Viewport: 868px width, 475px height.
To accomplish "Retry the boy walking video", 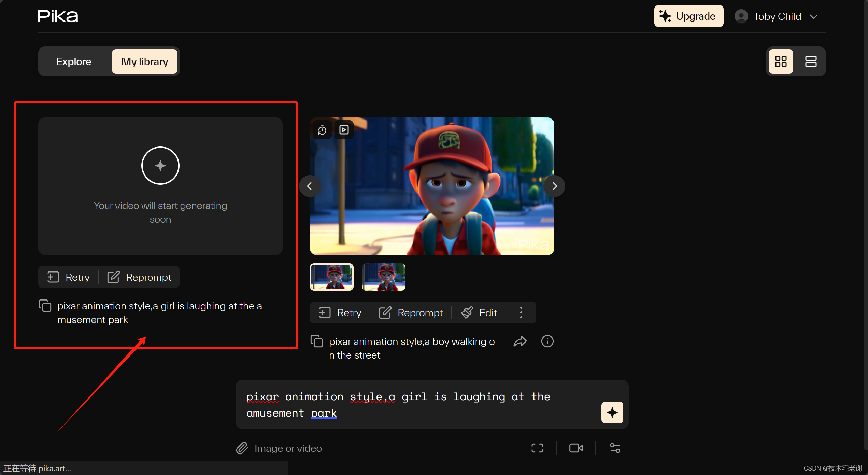I will click(340, 312).
